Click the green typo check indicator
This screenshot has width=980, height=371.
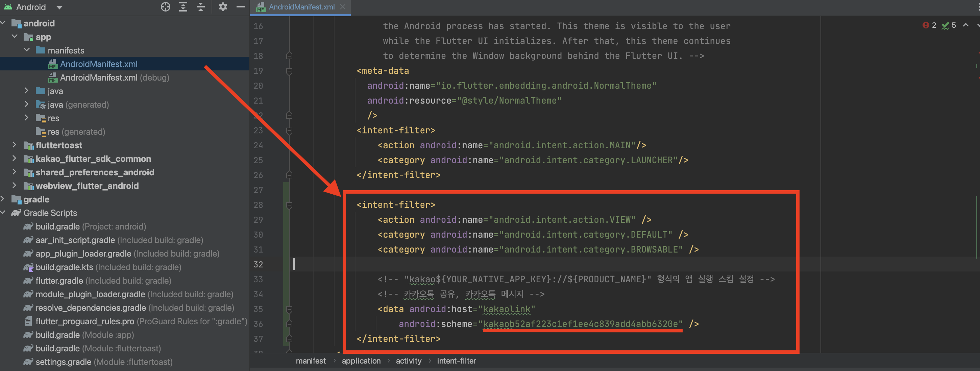[x=945, y=25]
